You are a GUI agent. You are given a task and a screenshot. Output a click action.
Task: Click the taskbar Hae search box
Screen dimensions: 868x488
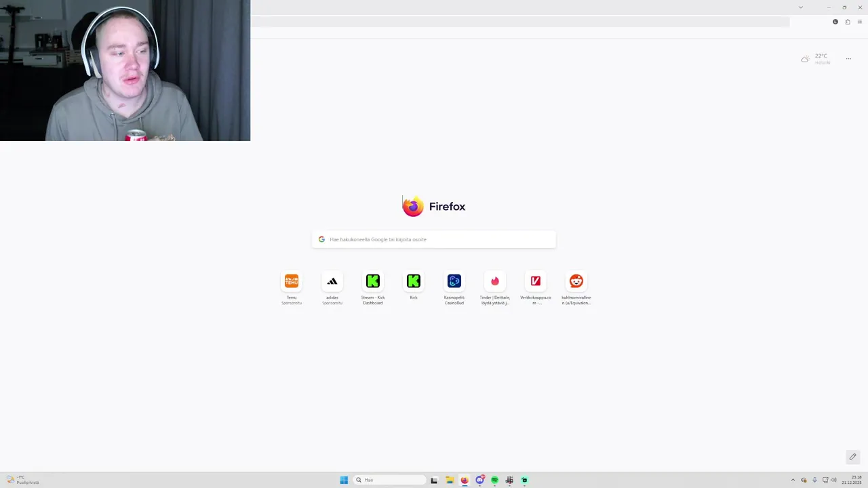tap(390, 480)
